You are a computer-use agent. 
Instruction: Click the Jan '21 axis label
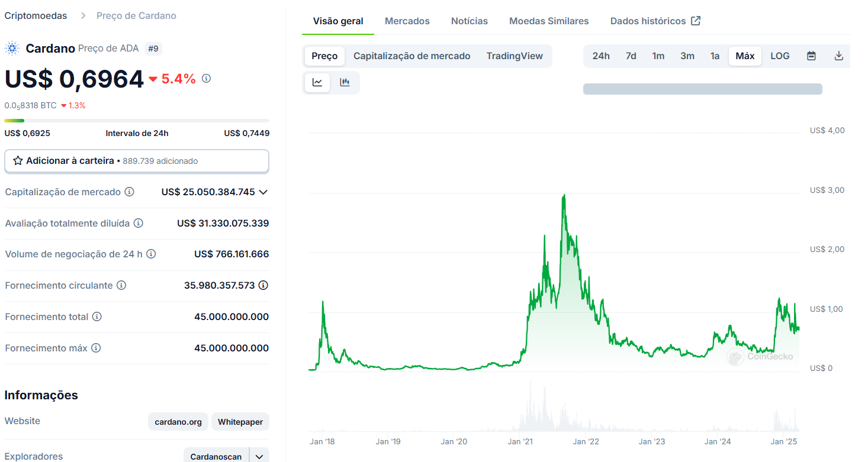point(520,441)
